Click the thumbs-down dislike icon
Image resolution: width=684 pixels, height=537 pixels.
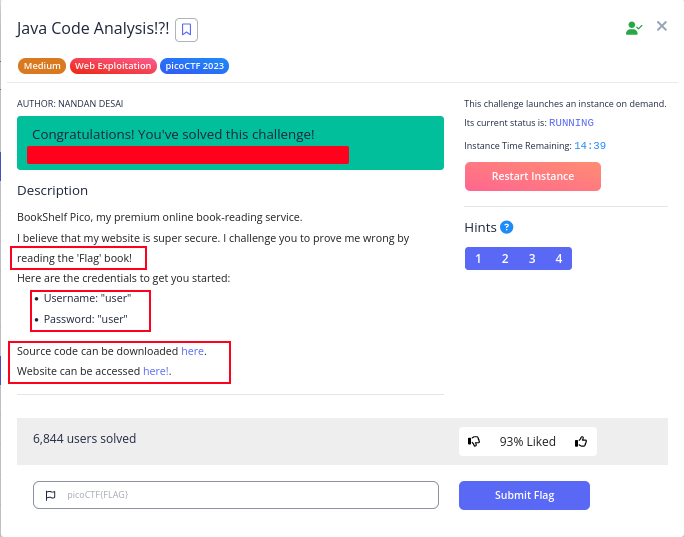pos(475,441)
